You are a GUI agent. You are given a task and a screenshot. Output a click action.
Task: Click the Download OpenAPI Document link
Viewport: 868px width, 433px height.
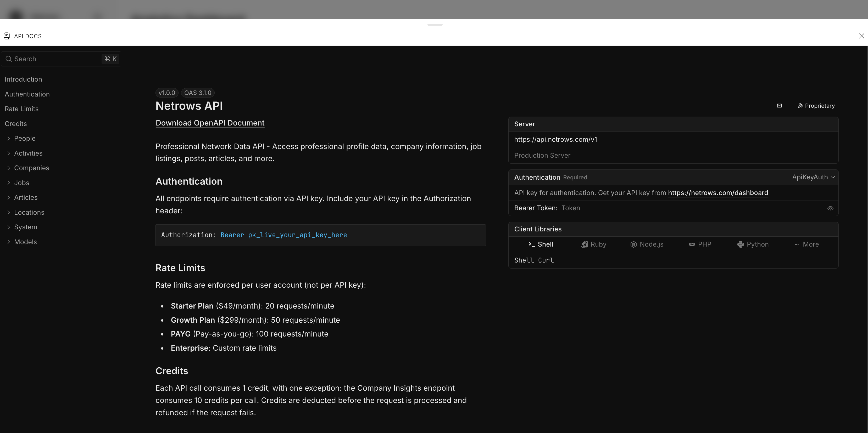click(x=210, y=123)
